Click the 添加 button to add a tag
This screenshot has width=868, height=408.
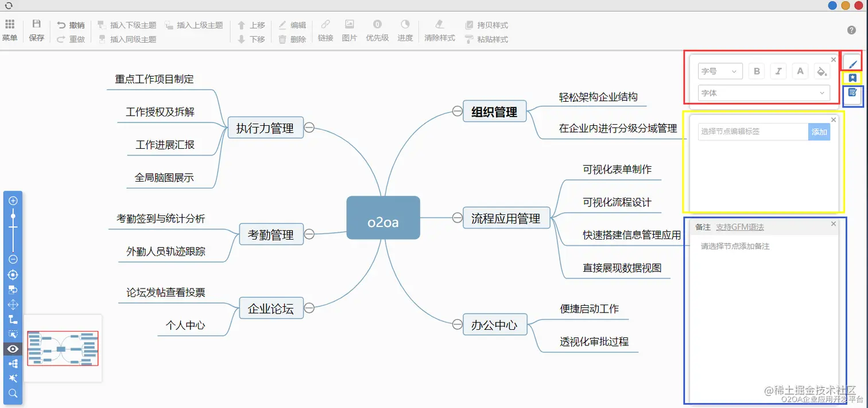[x=819, y=132]
